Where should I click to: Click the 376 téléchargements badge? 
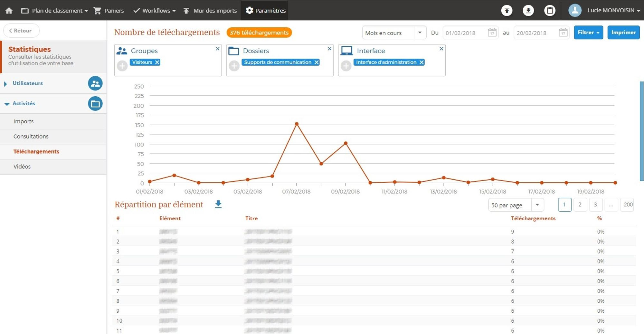[259, 33]
